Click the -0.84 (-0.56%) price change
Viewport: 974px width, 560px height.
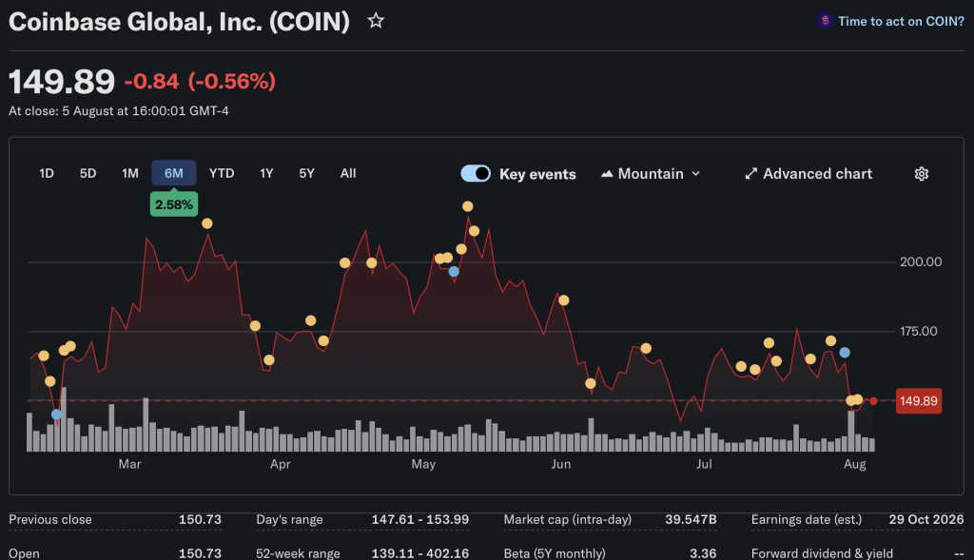200,82
